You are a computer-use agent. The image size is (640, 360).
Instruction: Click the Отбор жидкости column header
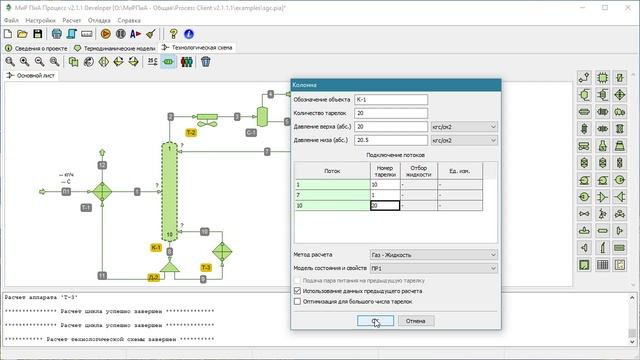click(419, 171)
